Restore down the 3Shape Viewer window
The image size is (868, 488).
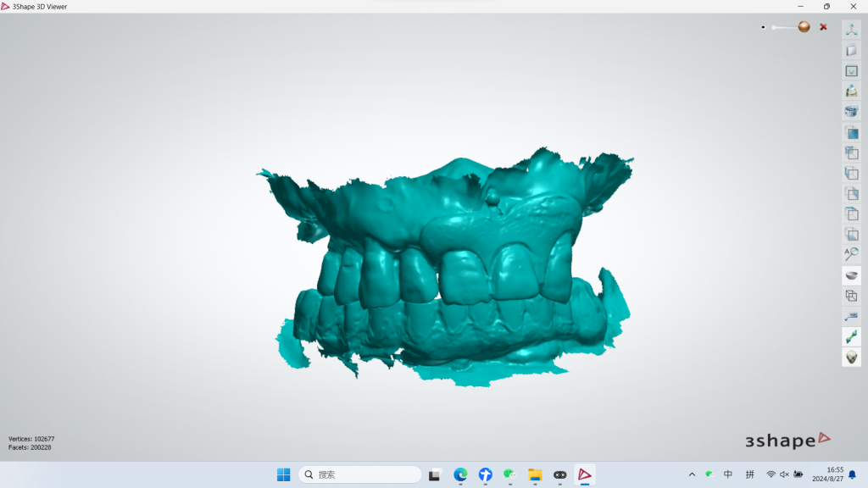[826, 6]
